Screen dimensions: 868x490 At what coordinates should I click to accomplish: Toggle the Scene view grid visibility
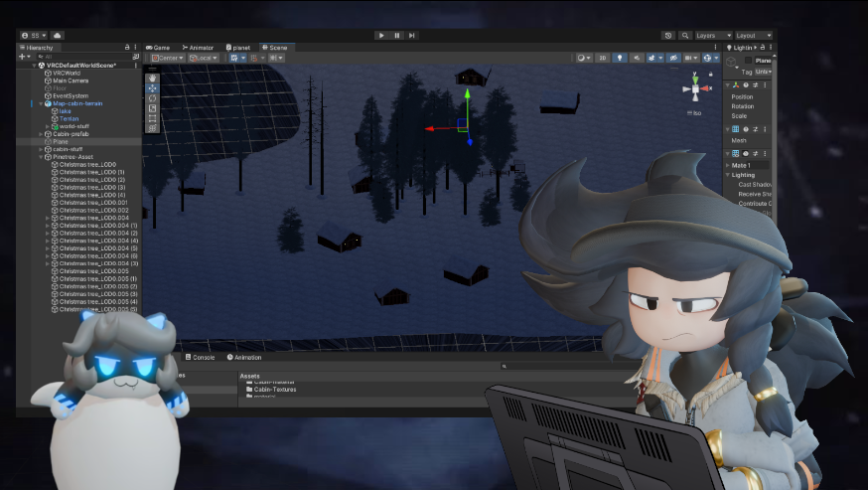point(234,58)
